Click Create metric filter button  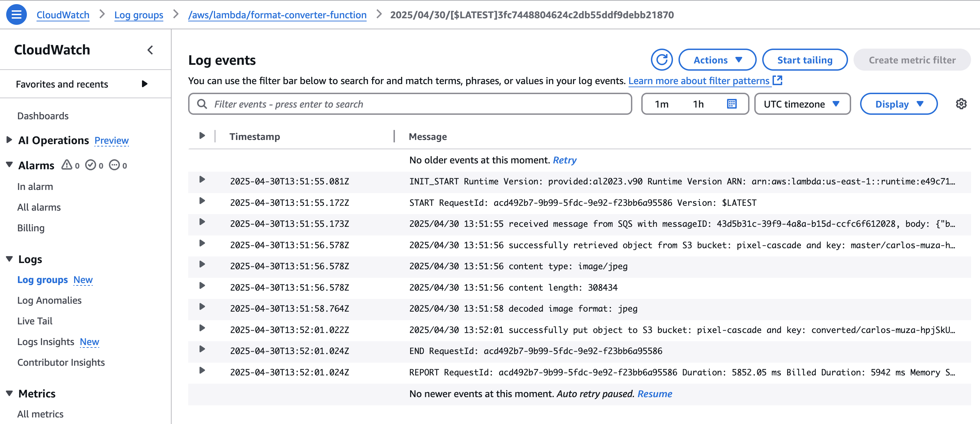[912, 60]
